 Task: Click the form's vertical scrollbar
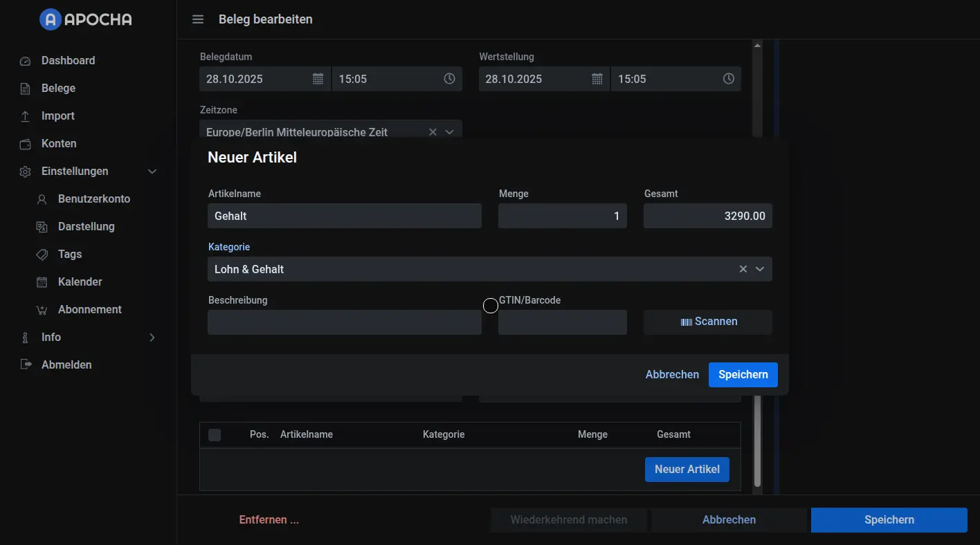(x=757, y=443)
